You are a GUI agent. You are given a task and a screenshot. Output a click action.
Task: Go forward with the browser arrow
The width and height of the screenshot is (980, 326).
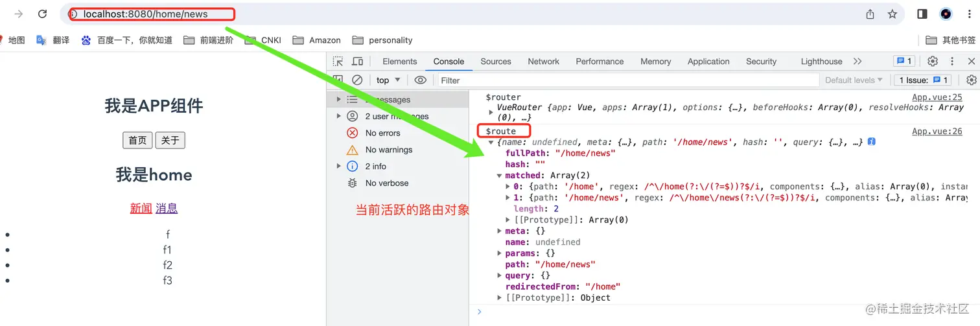[19, 14]
